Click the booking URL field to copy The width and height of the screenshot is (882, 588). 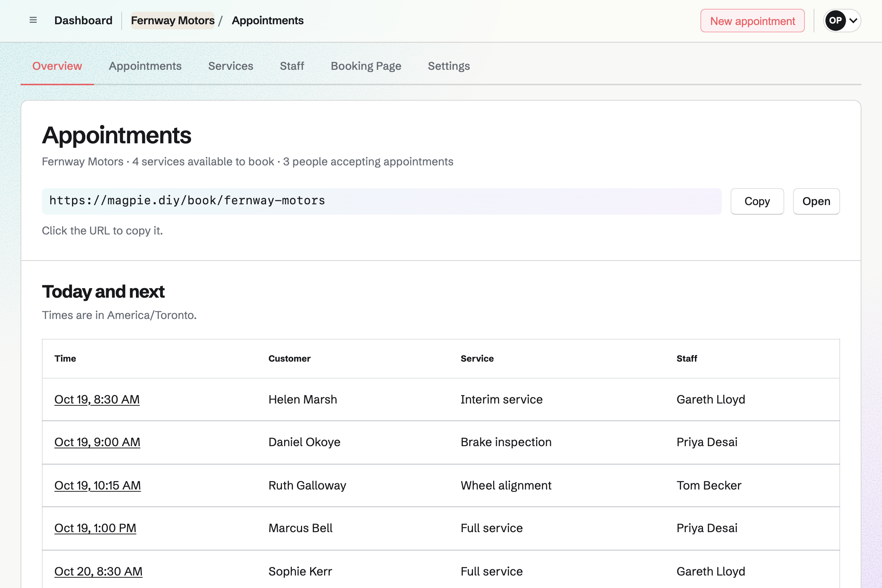[x=381, y=201]
